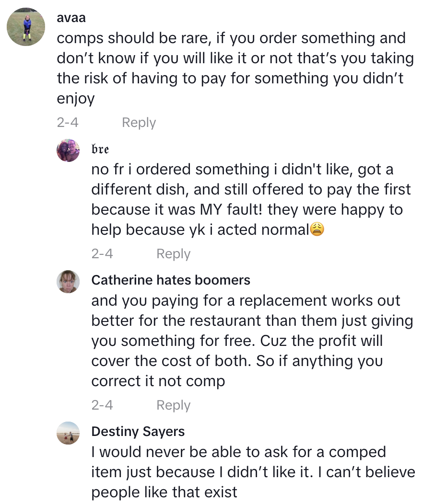Screen dimensions: 423x504
Task: Click Catherine hates boomers' username
Action: point(170,280)
